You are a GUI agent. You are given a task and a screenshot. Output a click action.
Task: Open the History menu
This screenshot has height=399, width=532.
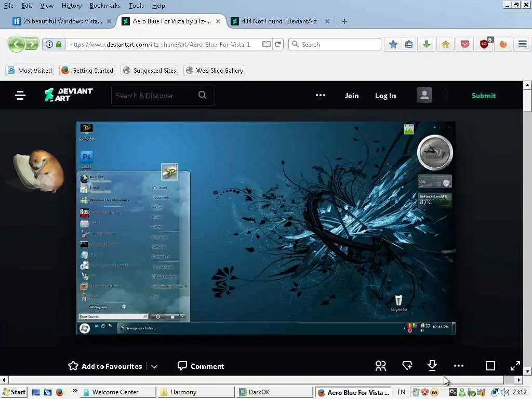[x=72, y=5]
